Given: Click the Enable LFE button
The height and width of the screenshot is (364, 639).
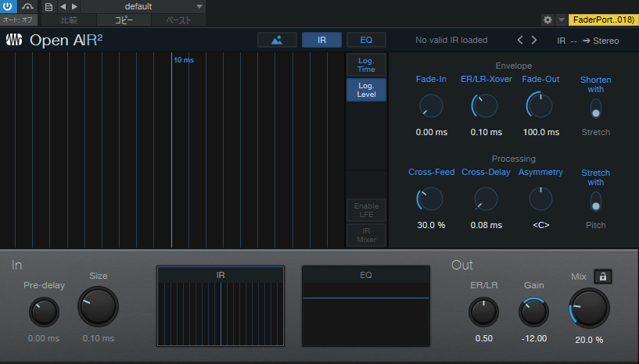Looking at the screenshot, I should pyautogui.click(x=366, y=210).
